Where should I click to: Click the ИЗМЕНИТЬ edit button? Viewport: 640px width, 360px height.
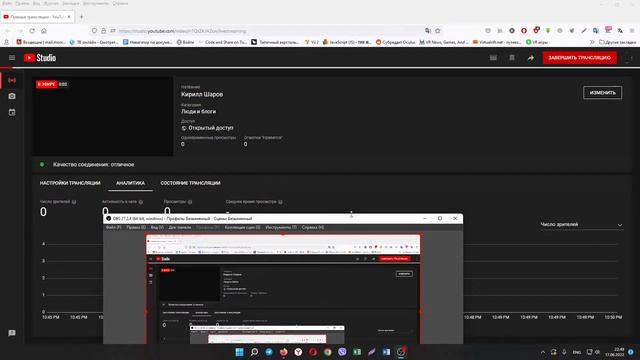602,93
